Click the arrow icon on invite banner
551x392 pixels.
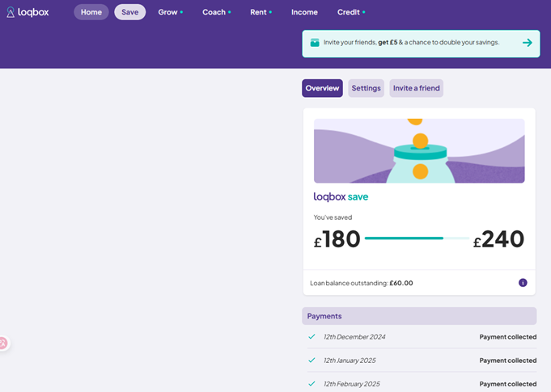click(527, 43)
